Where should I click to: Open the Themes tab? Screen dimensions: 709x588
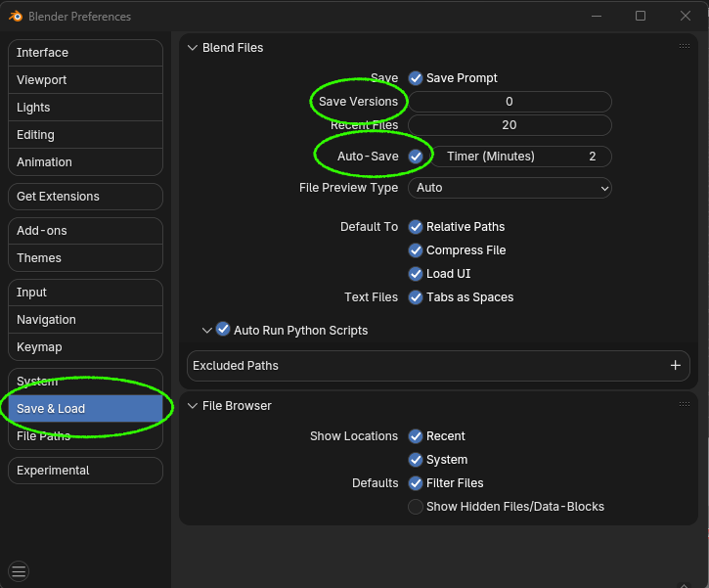pos(85,258)
